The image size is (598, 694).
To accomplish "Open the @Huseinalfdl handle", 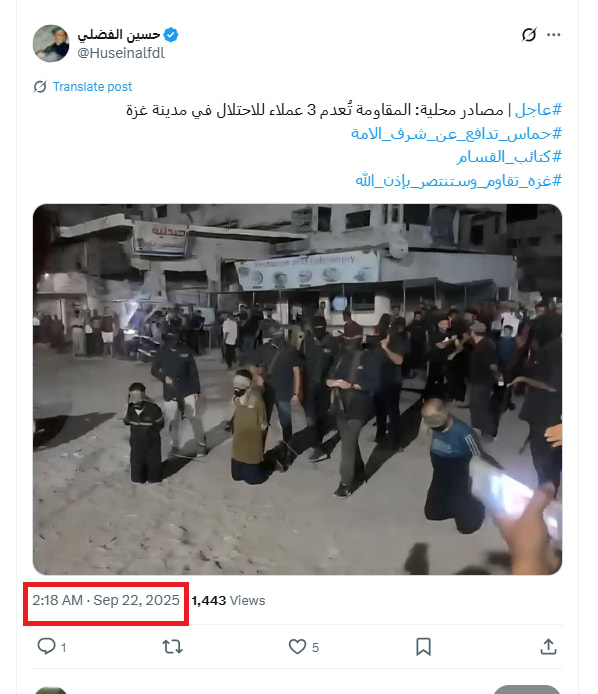I will coord(121,53).
